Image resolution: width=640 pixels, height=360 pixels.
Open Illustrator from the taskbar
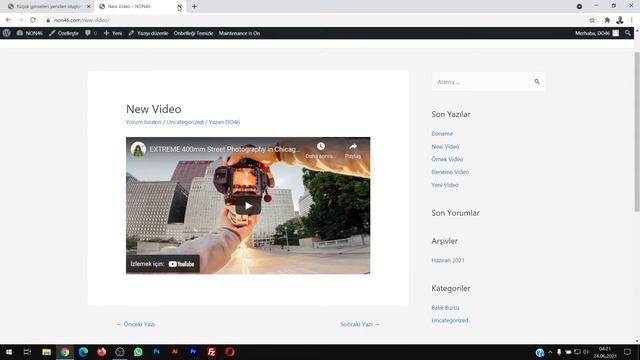pos(175,352)
